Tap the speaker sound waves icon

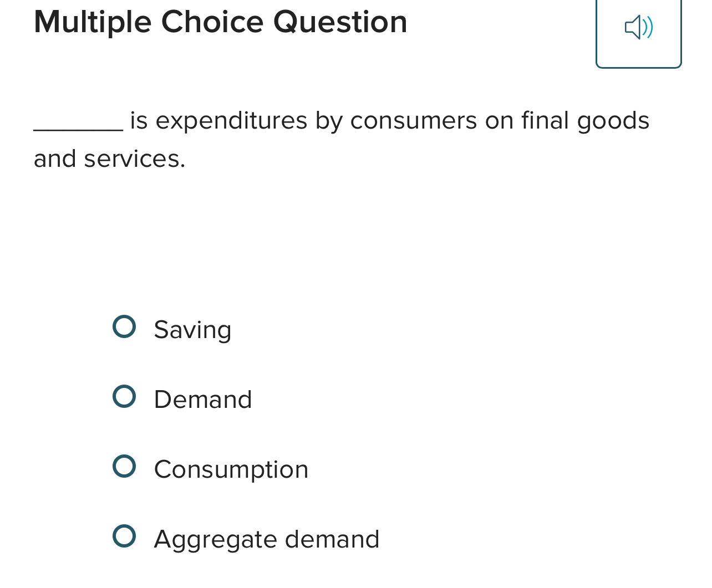click(x=646, y=27)
